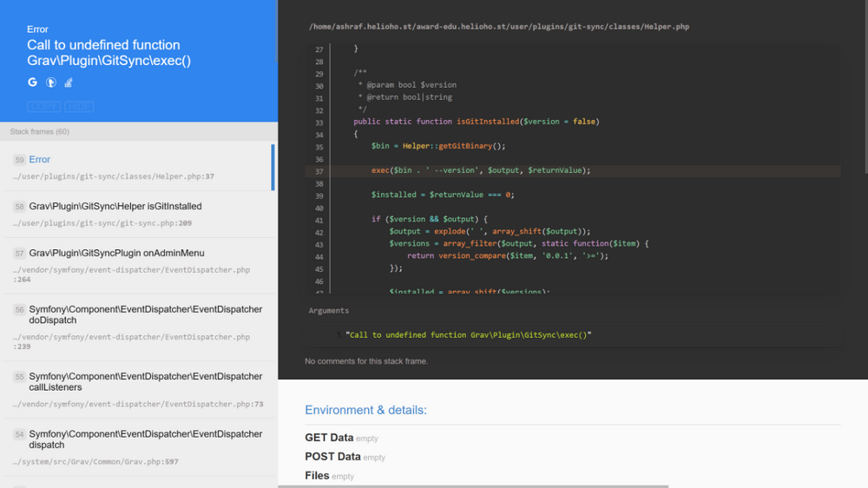Screen dimensions: 868x488
Task: Click 'No comments for this stack frame' text
Action: (x=366, y=361)
